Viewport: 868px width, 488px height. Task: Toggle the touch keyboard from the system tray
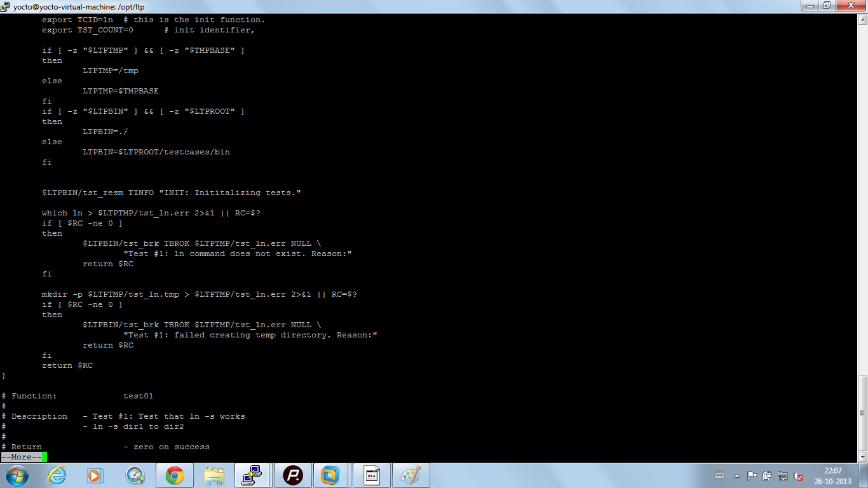[x=719, y=475]
